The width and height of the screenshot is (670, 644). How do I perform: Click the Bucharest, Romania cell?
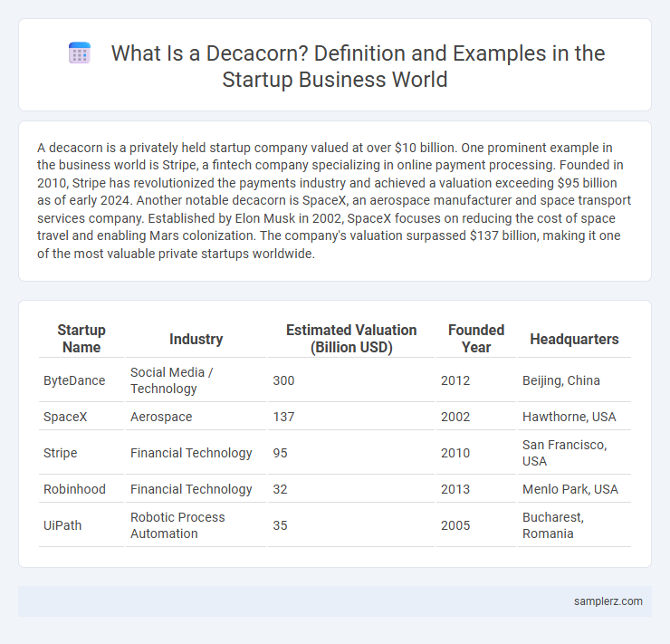tap(574, 525)
